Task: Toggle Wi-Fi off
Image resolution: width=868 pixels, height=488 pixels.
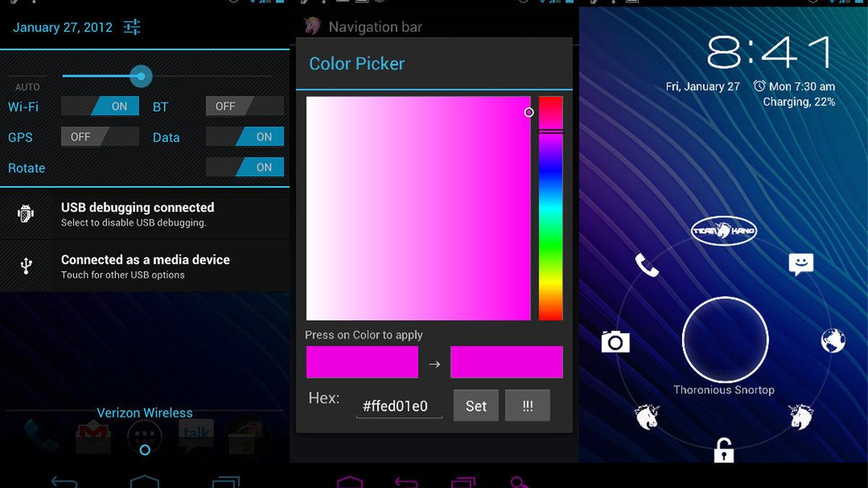Action: click(100, 106)
